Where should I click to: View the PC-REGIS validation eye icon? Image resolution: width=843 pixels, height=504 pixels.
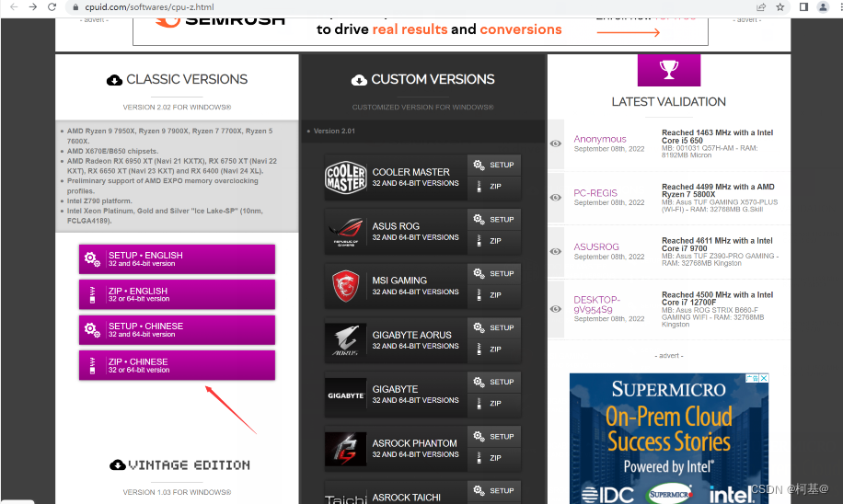coord(556,197)
